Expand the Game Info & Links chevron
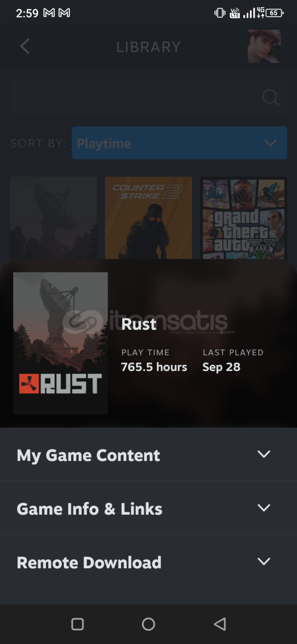 click(x=264, y=507)
